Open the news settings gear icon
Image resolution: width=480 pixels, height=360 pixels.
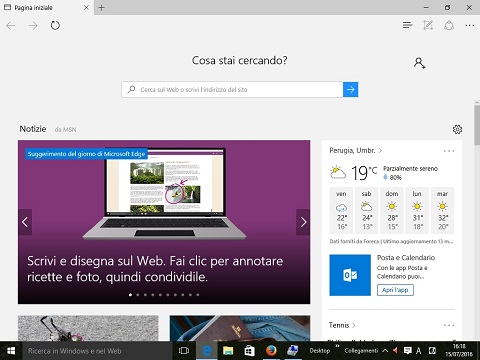tap(457, 129)
